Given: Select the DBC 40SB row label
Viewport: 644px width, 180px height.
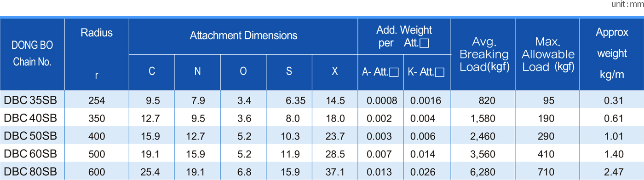Looking at the screenshot, I should point(30,118).
